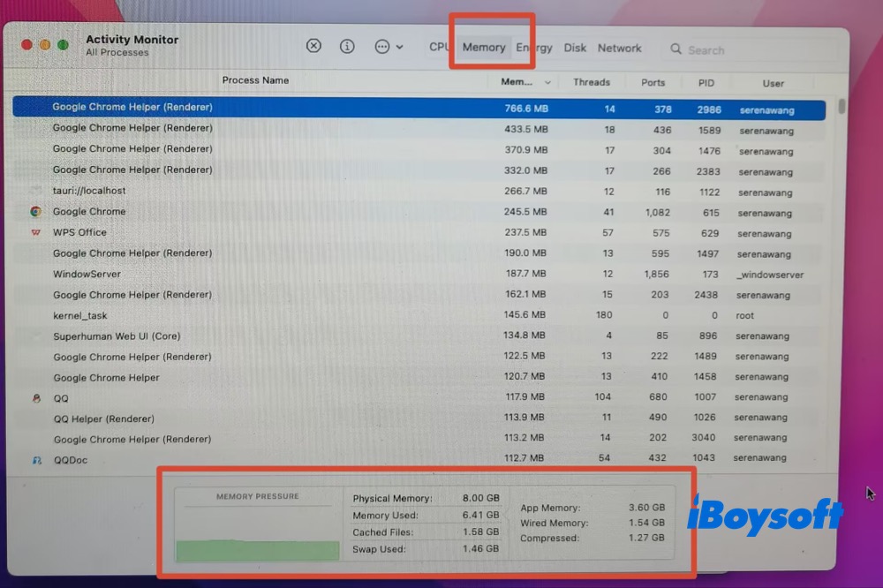The width and height of the screenshot is (883, 588).
Task: Select Chrome Helper row with PID 2438
Action: 419,295
